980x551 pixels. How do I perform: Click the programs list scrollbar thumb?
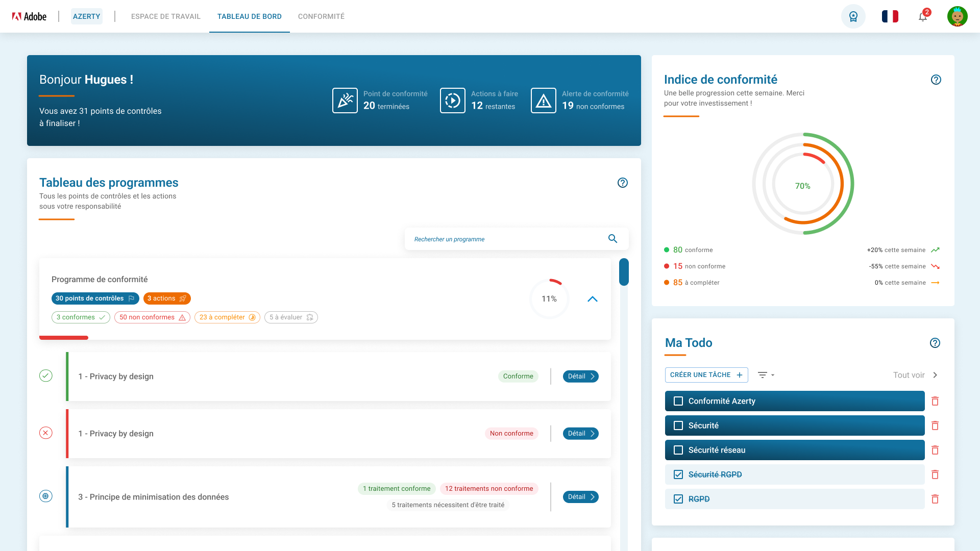[x=624, y=272]
